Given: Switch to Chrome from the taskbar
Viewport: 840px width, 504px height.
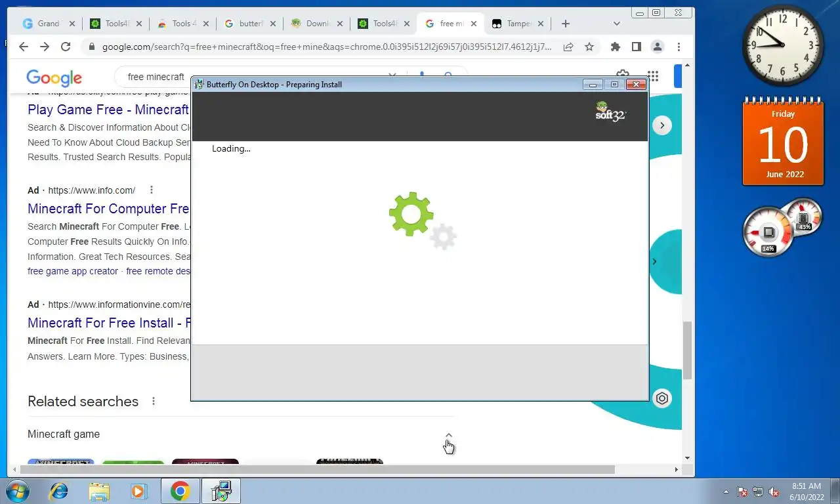Looking at the screenshot, I should 180,491.
